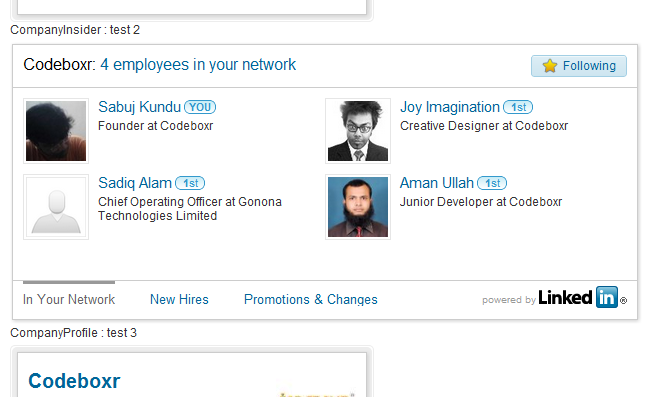The image size is (653, 397).
Task: Open the Sabuj Kundu name link
Action: 140,107
